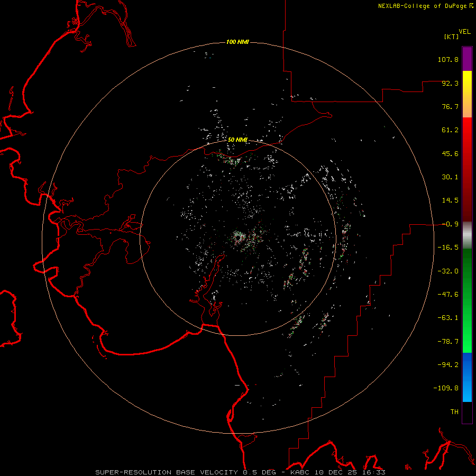Click the -78.7 legend value
476x476 pixels.
448,342
